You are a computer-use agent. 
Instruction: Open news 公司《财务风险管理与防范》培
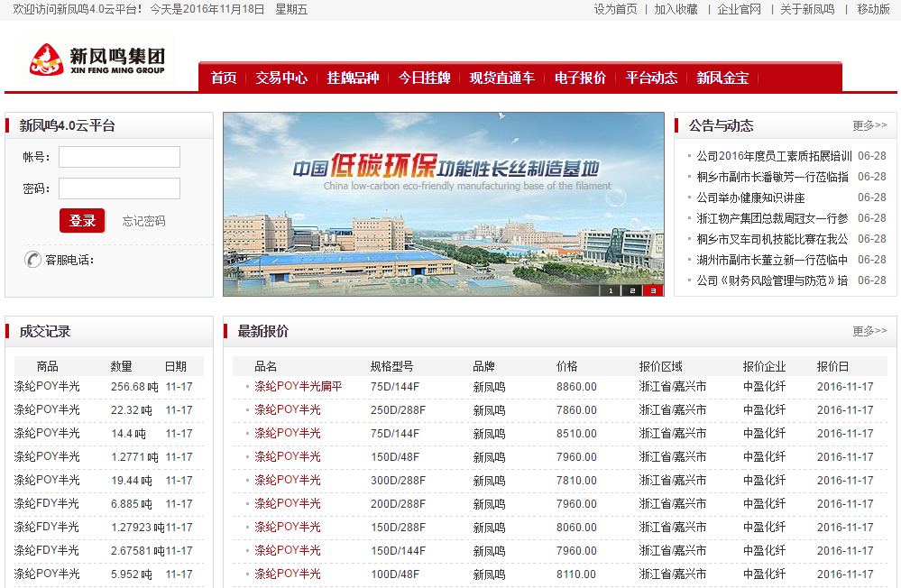[x=772, y=280]
